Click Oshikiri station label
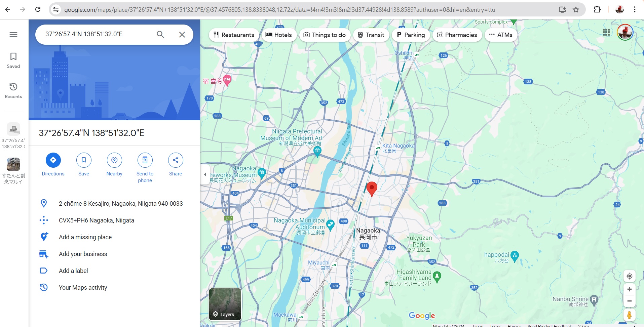 (403, 55)
